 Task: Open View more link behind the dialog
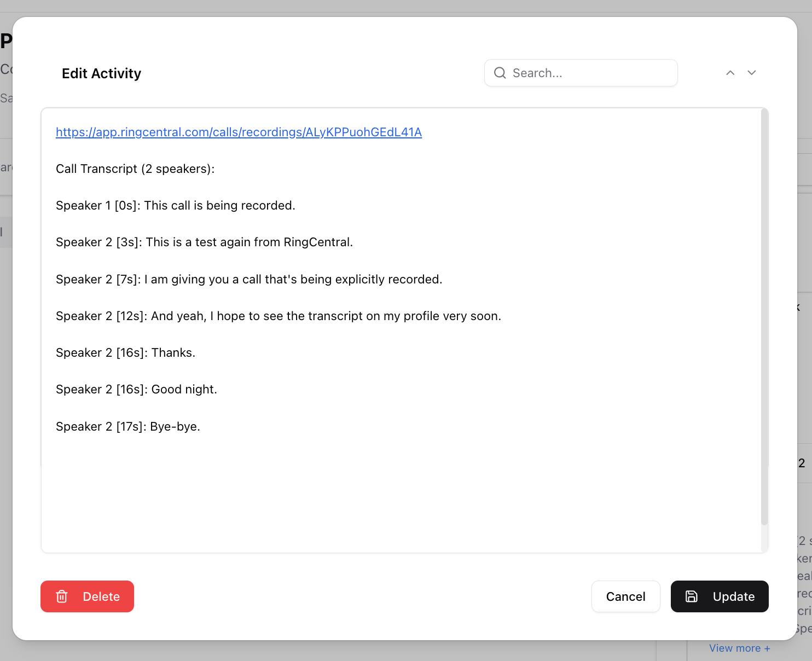point(740,648)
